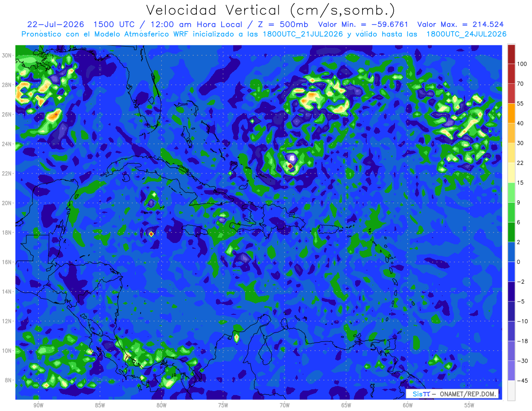The width and height of the screenshot is (532, 411).
Task: Click the '90W' longitude label
Action: 38,405
